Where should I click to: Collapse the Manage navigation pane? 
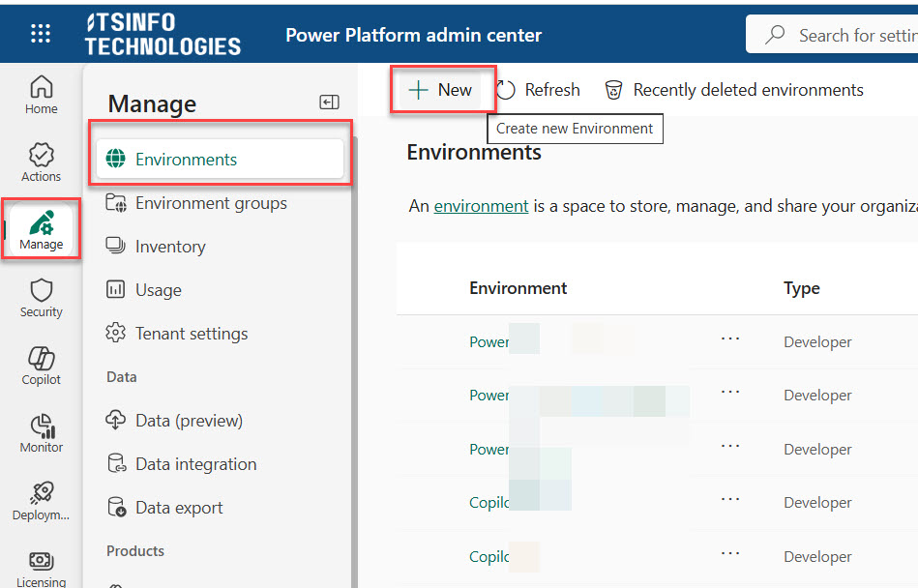pyautogui.click(x=329, y=103)
